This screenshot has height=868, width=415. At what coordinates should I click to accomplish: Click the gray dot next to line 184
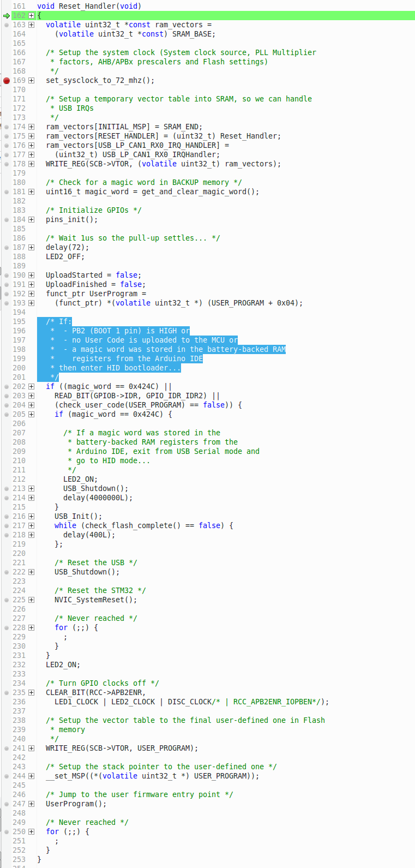click(x=7, y=220)
